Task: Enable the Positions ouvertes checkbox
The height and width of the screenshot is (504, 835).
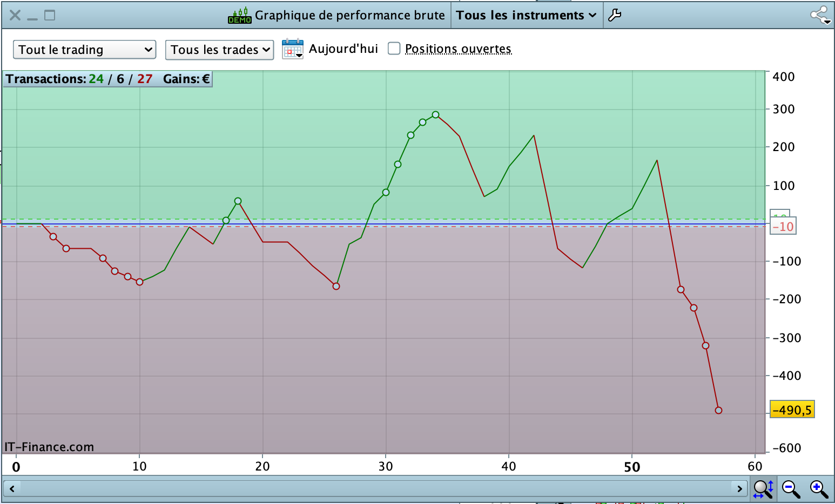Action: pyautogui.click(x=394, y=49)
